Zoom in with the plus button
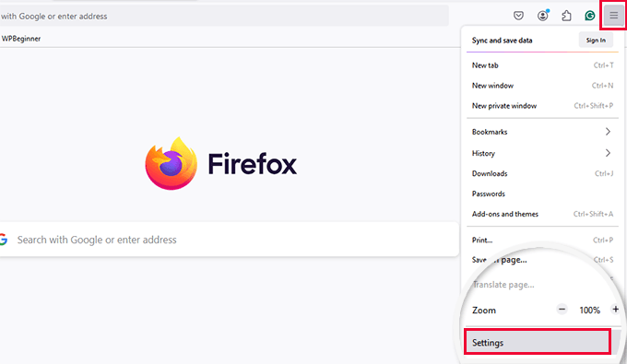 [x=615, y=310]
